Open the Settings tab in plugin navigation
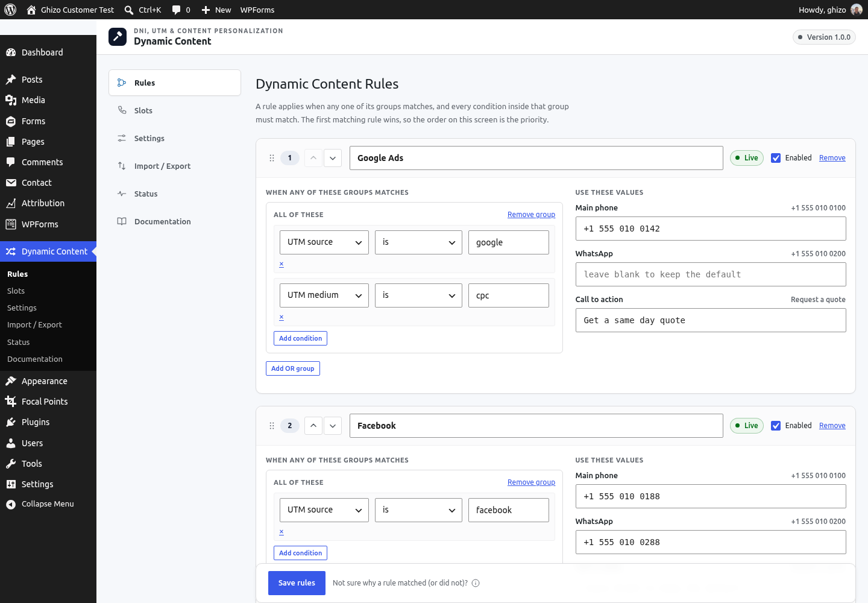Image resolution: width=868 pixels, height=603 pixels. click(x=175, y=138)
